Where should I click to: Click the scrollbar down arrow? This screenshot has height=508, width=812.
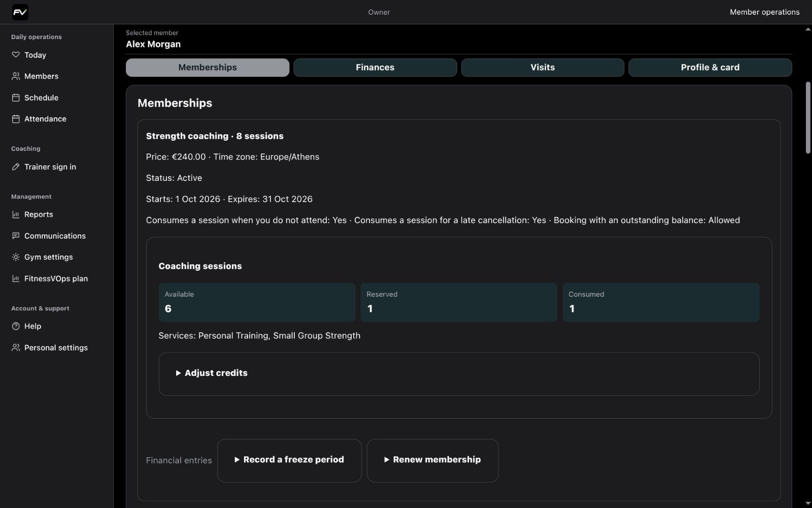pyautogui.click(x=808, y=503)
